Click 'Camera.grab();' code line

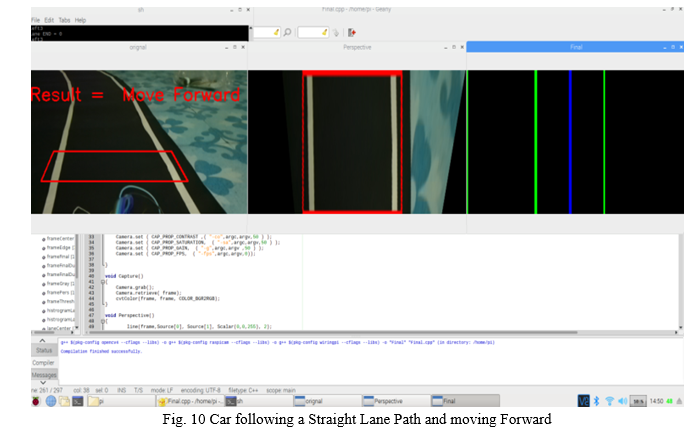point(134,287)
